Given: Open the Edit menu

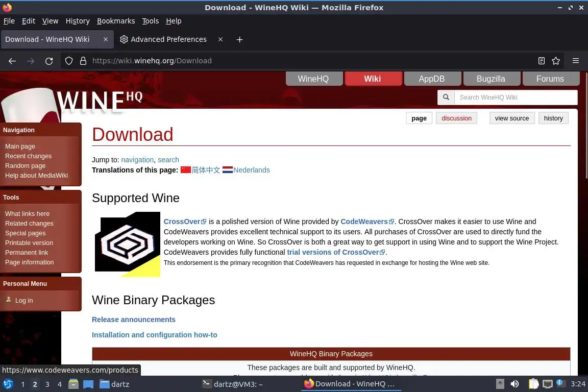Looking at the screenshot, I should click(x=29, y=21).
